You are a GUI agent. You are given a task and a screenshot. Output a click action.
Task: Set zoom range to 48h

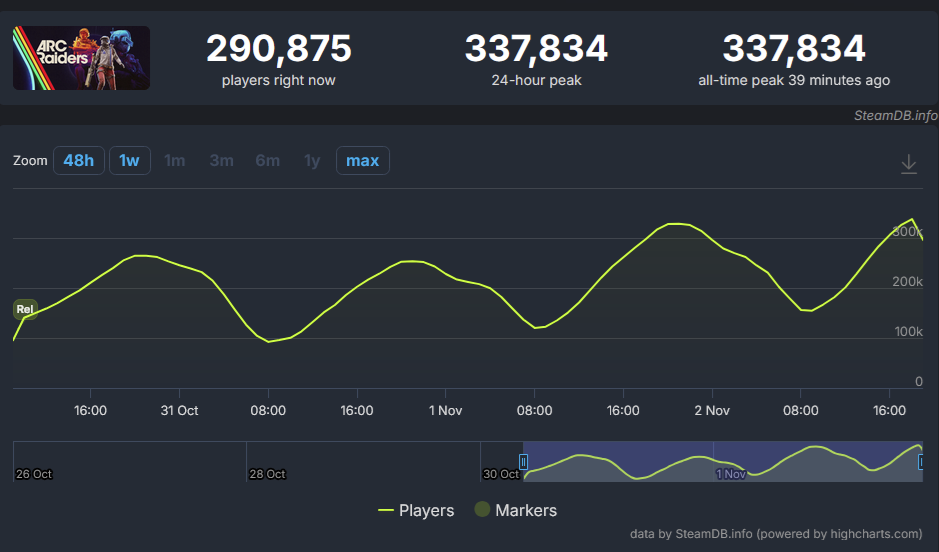[x=78, y=160]
